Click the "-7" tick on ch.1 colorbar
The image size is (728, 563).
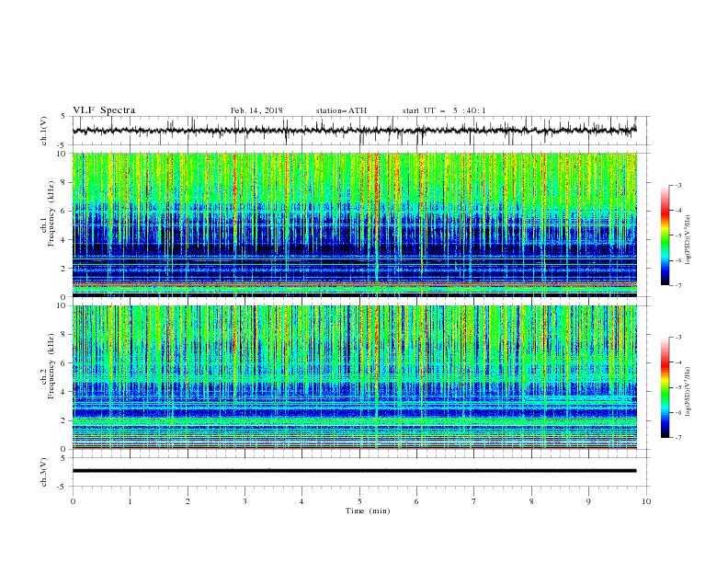coord(678,285)
